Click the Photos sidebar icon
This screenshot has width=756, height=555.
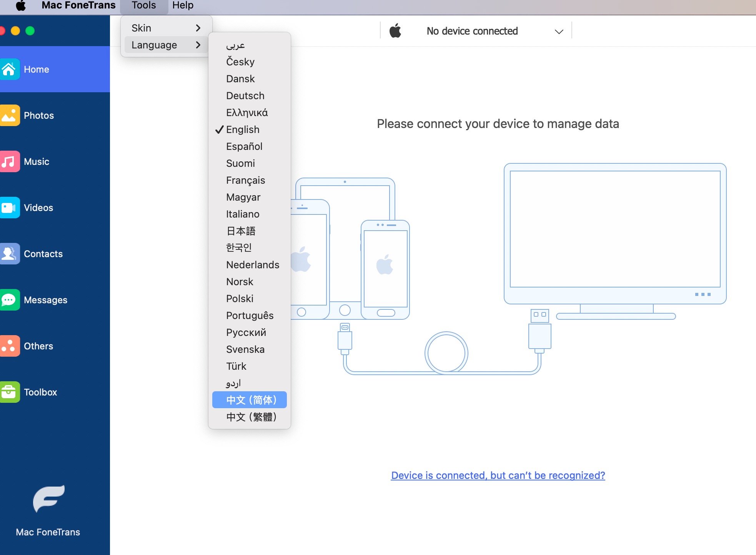(9, 115)
